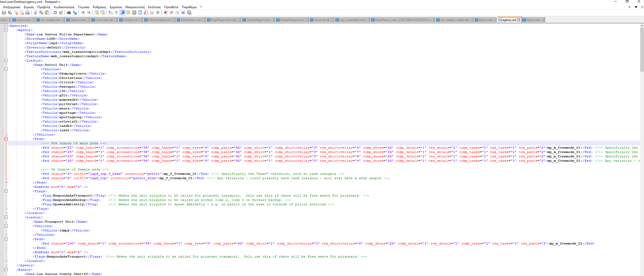Close the CourtCases.db tab
This screenshot has height=276, width=644.
coord(115,20)
